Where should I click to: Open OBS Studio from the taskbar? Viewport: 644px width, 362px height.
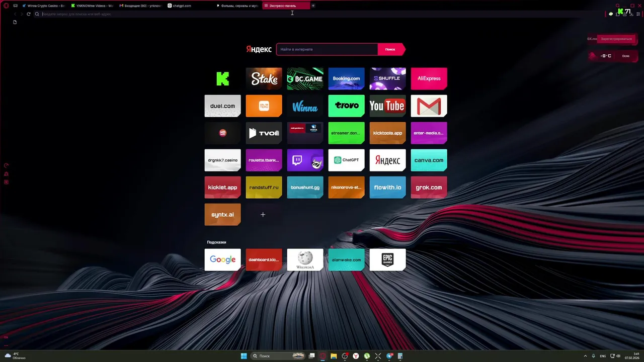(x=345, y=356)
